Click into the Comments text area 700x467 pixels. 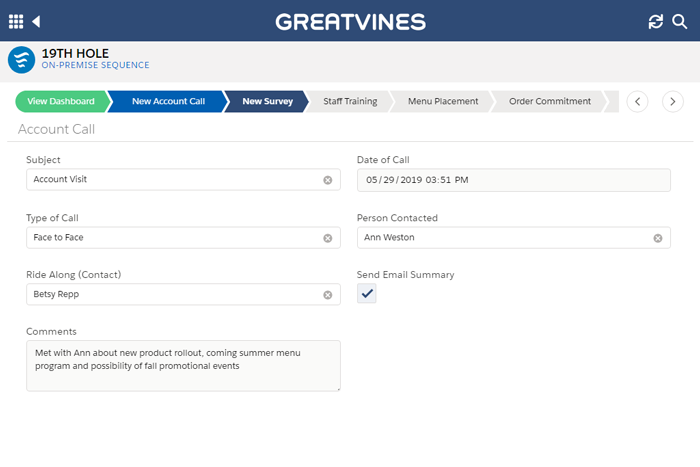point(183,365)
